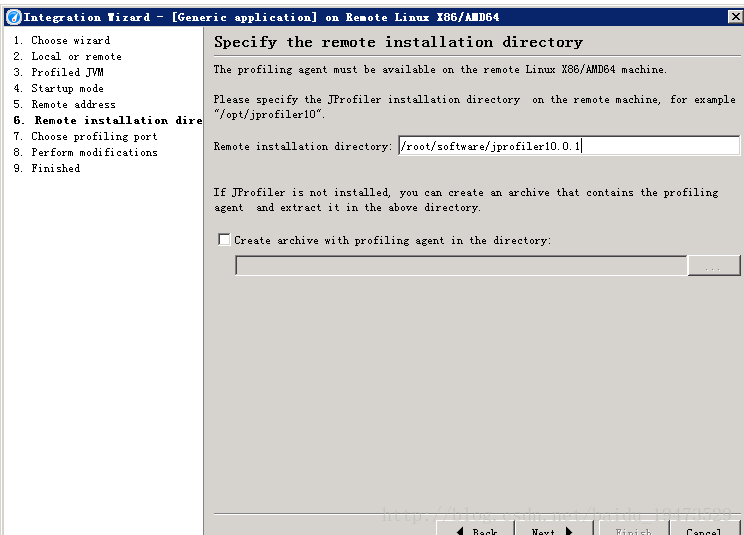Screen dimensions: 744x535
Task: Click the Remote installation directory label
Action: [x=302, y=146]
